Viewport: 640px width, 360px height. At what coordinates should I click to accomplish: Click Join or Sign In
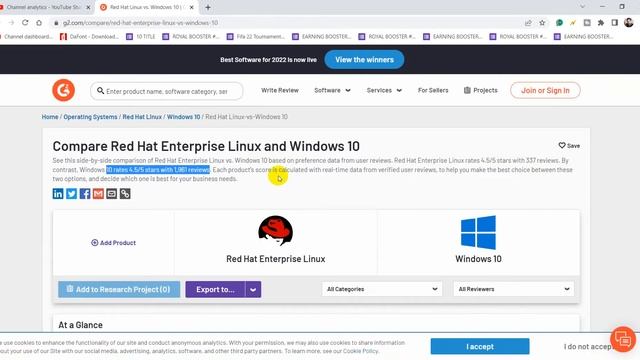(x=545, y=90)
